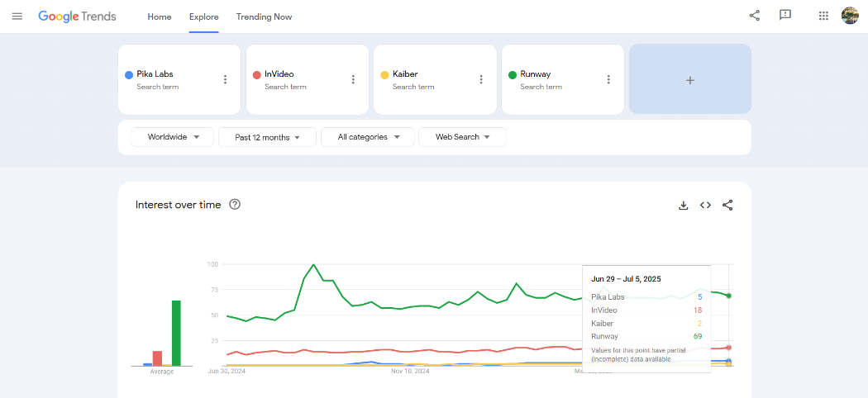Viewport: 868px width, 398px height.
Task: Click the green Runway endpoint marker
Action: pyautogui.click(x=729, y=296)
